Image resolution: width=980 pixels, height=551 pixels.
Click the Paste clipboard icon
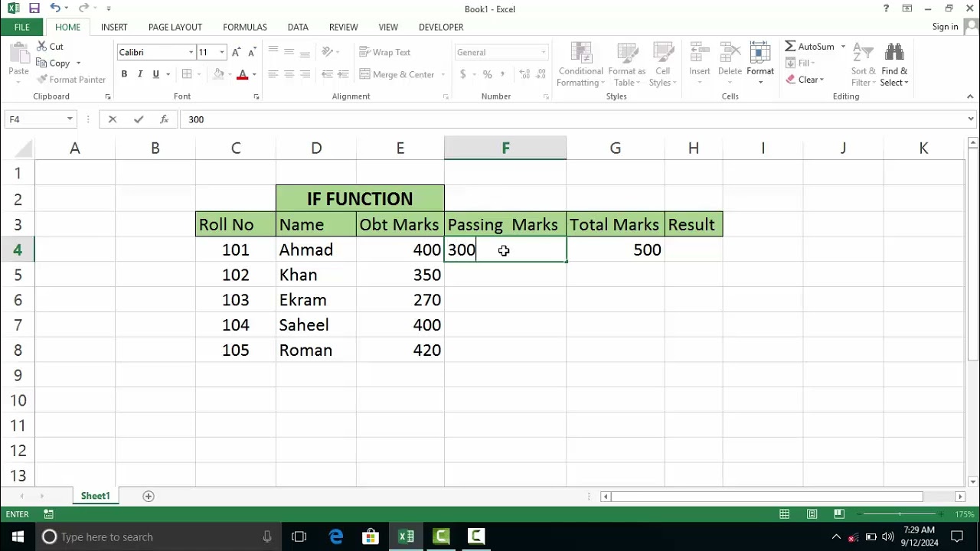[x=18, y=54]
